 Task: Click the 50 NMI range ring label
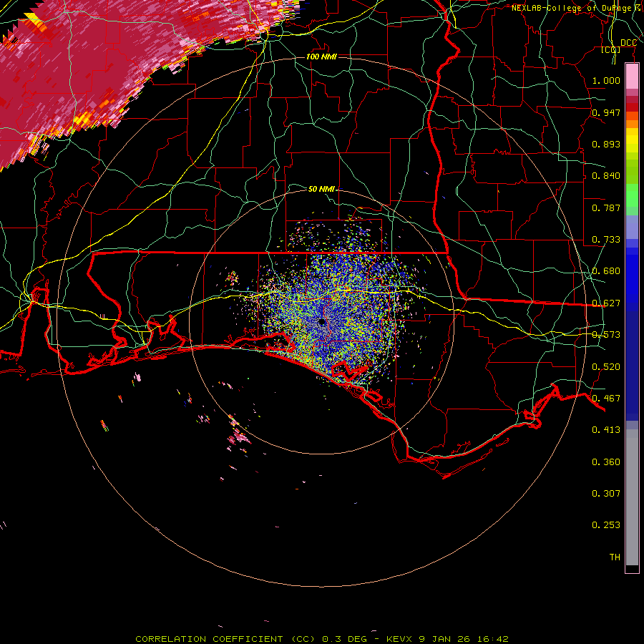(321, 189)
